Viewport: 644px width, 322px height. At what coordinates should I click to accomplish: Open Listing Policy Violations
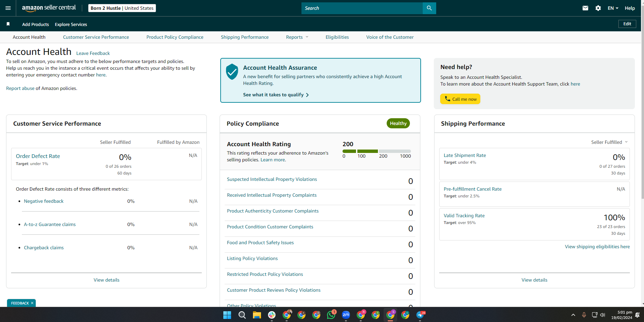252,258
